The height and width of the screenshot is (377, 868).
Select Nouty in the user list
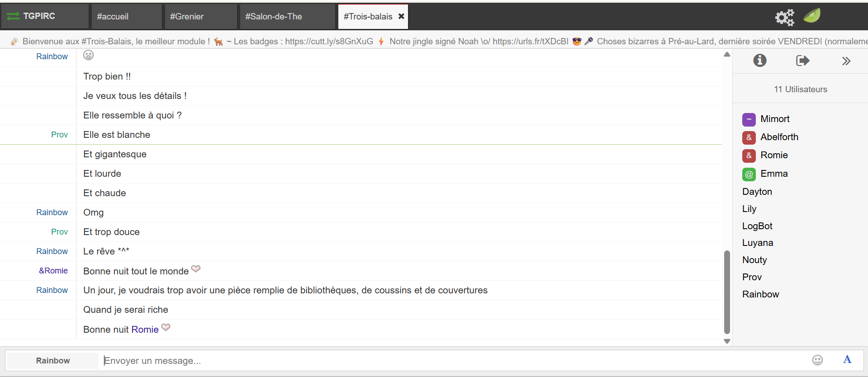(754, 260)
